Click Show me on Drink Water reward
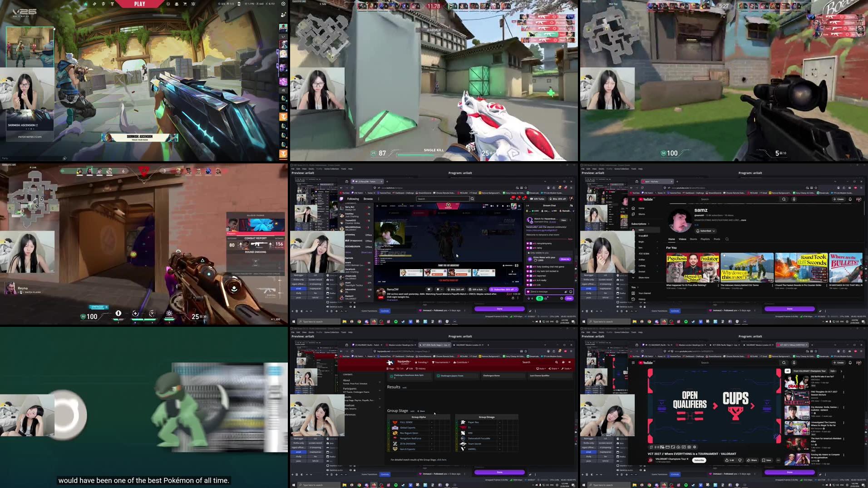868x488 pixels. coord(565,259)
